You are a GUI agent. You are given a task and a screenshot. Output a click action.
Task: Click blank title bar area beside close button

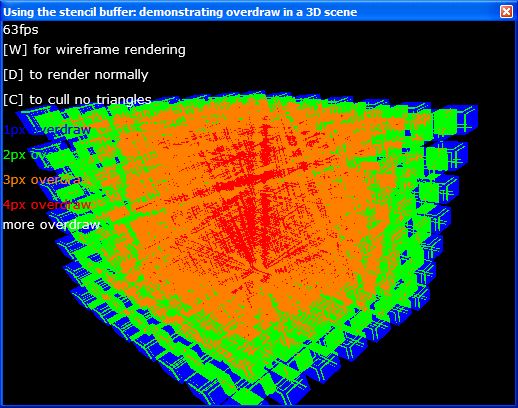[428, 12]
